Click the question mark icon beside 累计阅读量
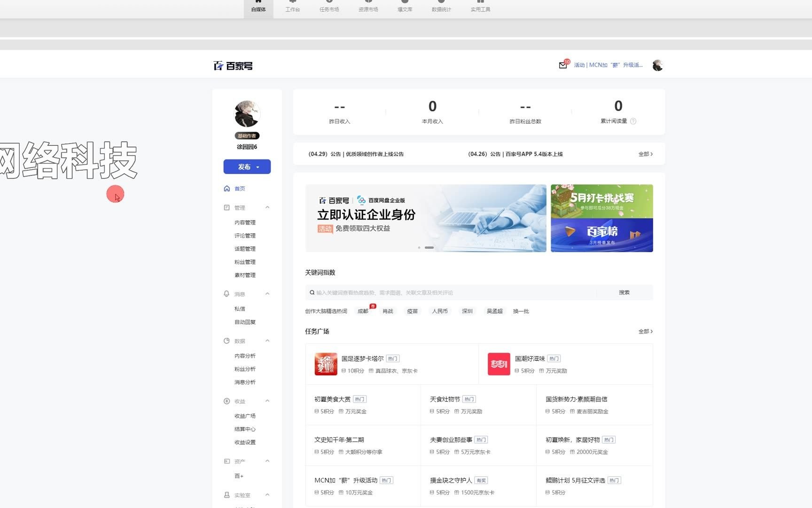 [x=633, y=121]
